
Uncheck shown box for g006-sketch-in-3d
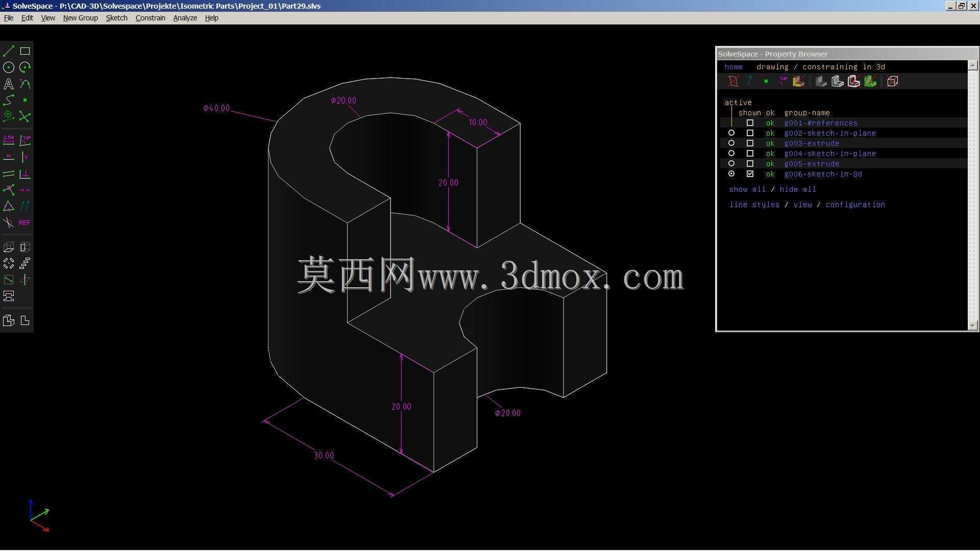tap(750, 174)
